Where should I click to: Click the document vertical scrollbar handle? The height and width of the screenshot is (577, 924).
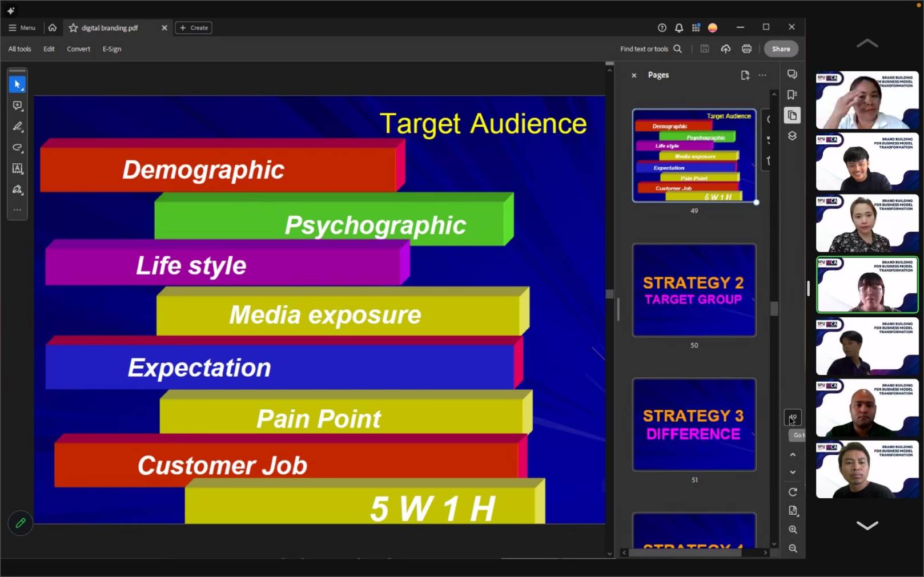609,294
